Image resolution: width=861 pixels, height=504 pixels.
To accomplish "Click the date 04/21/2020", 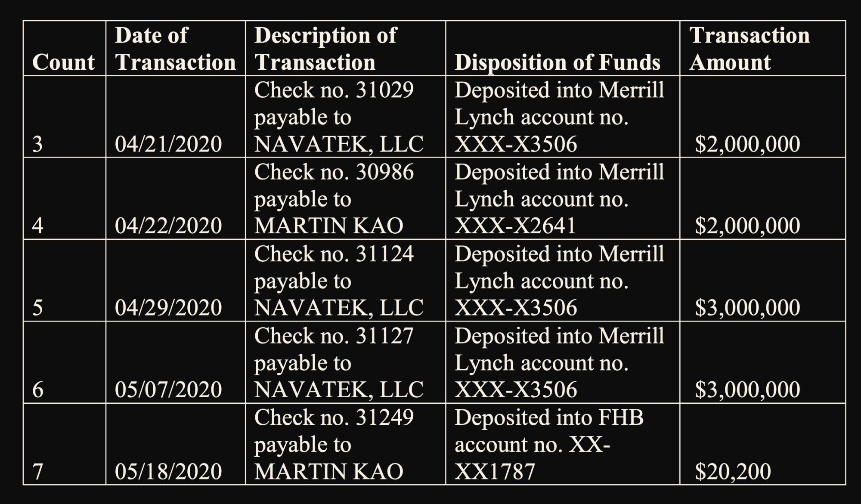I will [x=168, y=144].
